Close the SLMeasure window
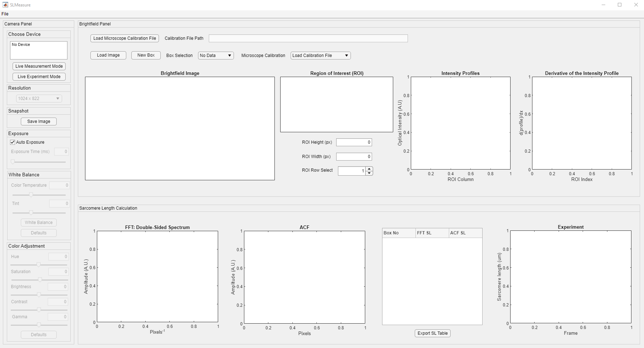Image resolution: width=644 pixels, height=348 pixels. click(x=636, y=5)
